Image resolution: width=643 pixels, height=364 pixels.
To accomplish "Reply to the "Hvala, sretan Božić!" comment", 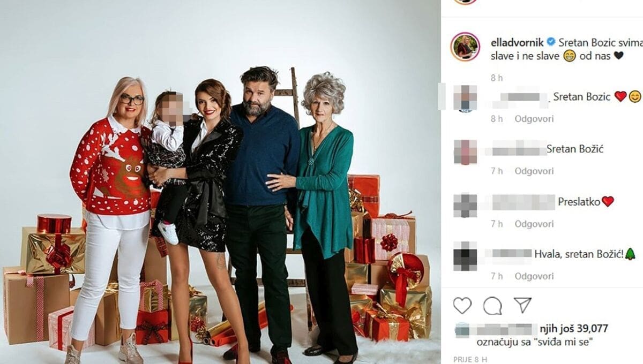I will [534, 276].
